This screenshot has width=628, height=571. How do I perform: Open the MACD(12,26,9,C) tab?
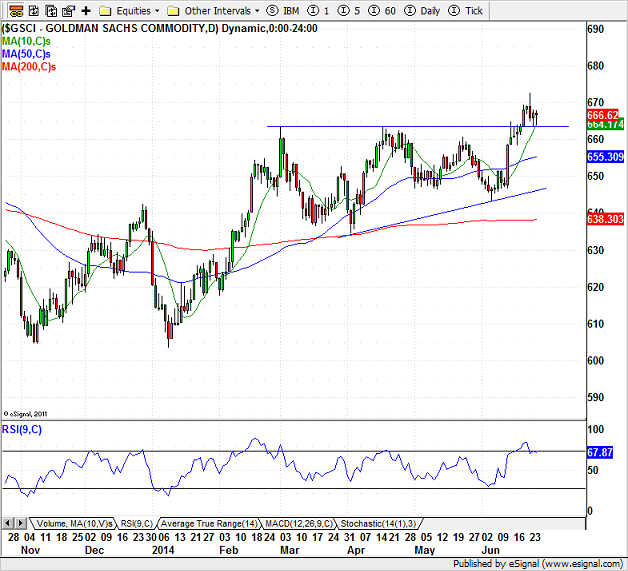[x=299, y=523]
